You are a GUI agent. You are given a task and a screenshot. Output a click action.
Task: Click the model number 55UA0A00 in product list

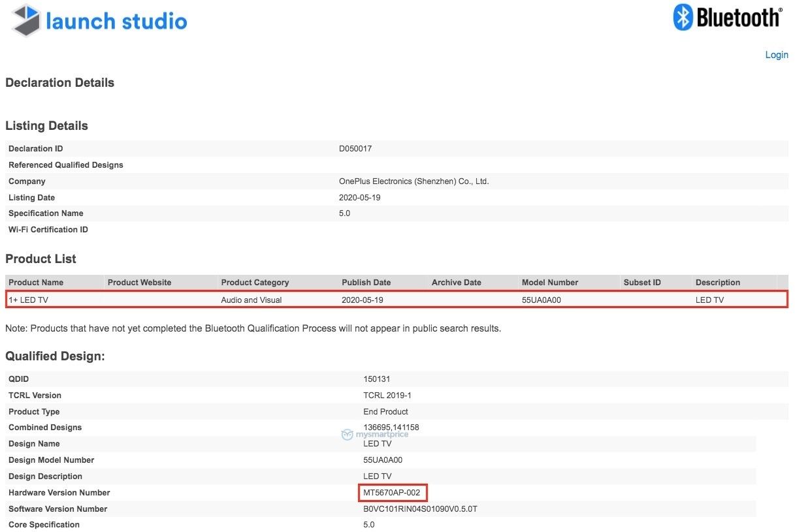pos(541,300)
